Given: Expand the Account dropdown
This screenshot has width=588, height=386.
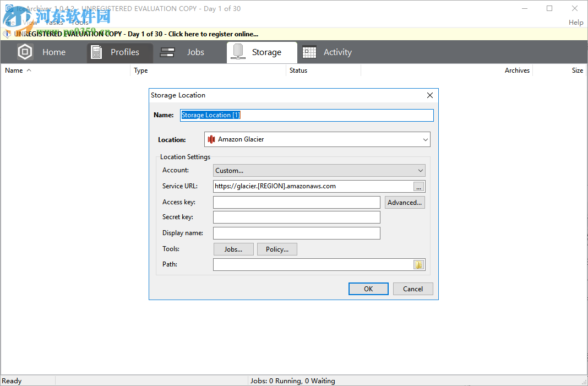Looking at the screenshot, I should point(319,170).
